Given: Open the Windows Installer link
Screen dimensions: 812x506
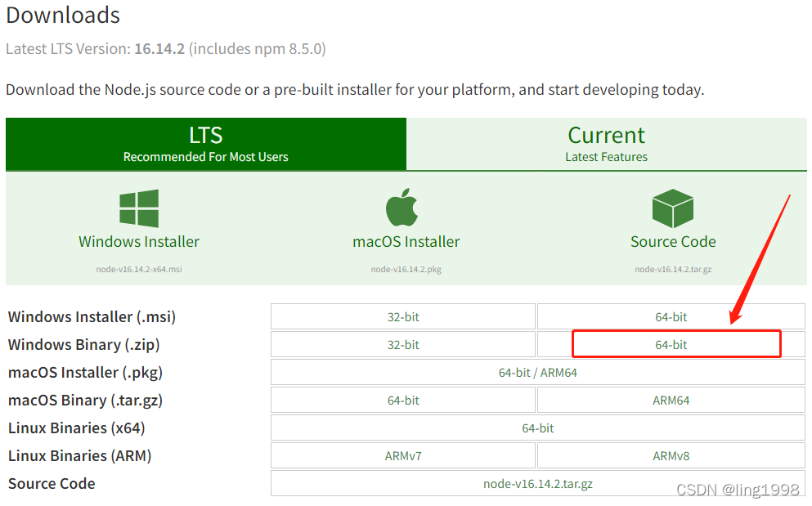Looking at the screenshot, I should [139, 242].
